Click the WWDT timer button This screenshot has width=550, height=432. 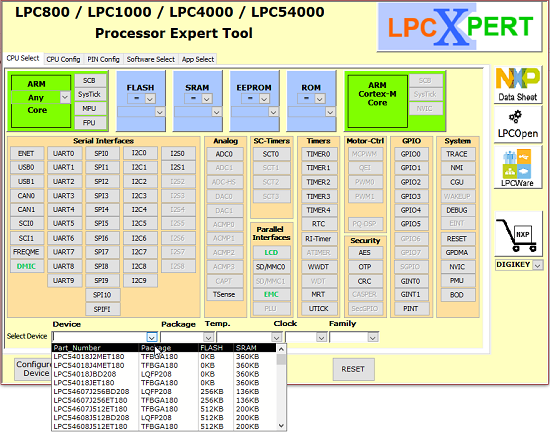point(319,267)
